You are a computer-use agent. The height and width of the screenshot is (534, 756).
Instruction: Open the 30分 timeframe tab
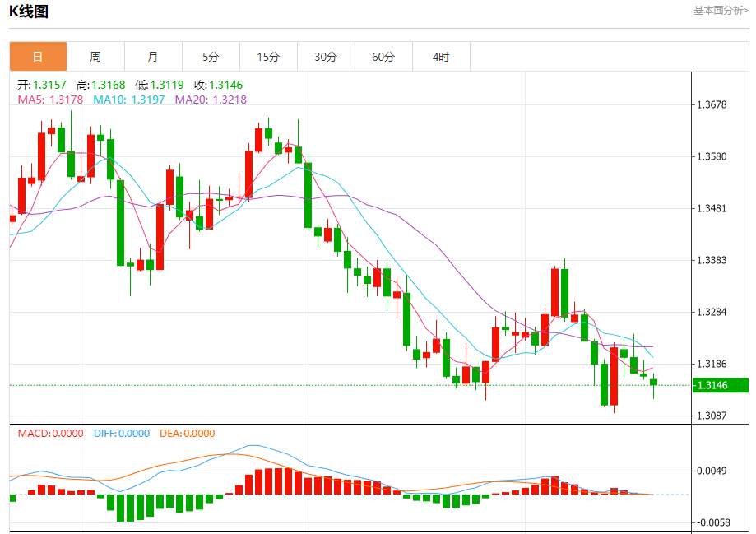326,57
